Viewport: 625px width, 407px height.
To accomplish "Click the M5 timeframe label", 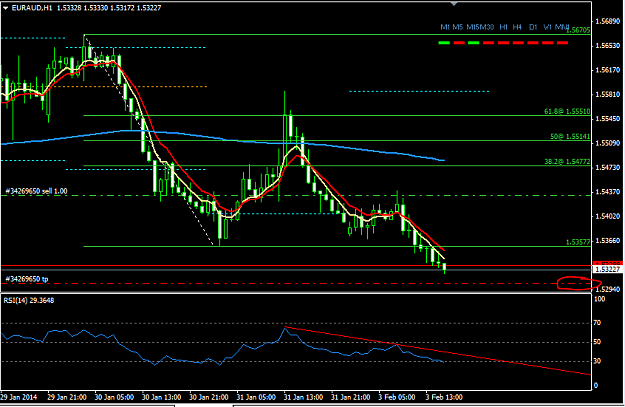I will [x=458, y=27].
